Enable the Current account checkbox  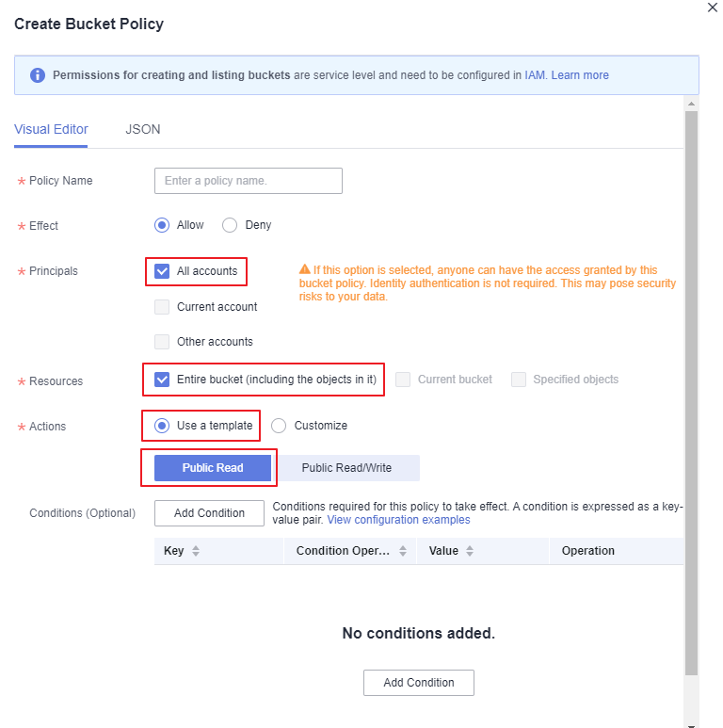coord(162,307)
